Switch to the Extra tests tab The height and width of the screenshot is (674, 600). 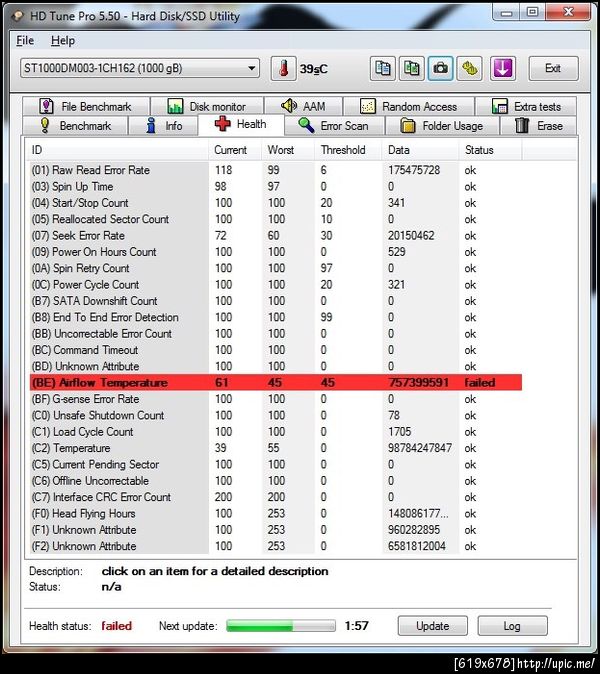pos(526,106)
